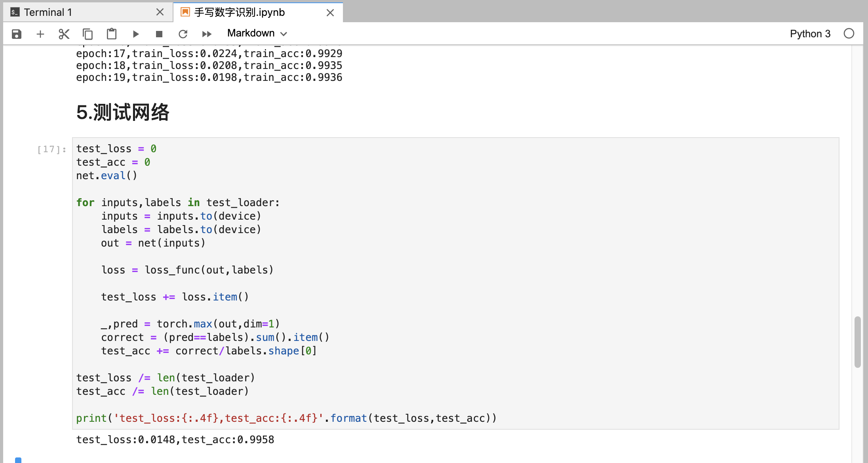
Task: Insert a new cell with plus icon
Action: pos(40,34)
